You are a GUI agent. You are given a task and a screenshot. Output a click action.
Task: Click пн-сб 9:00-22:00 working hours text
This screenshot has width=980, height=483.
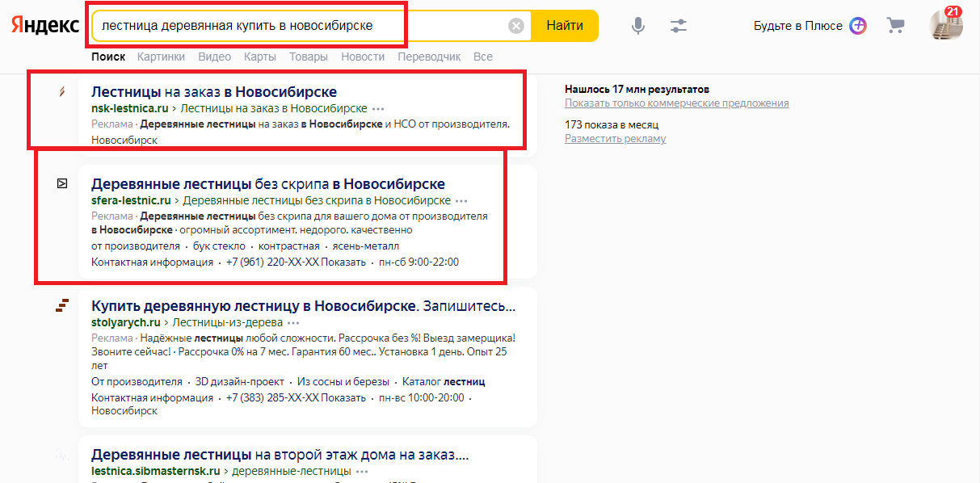418,262
